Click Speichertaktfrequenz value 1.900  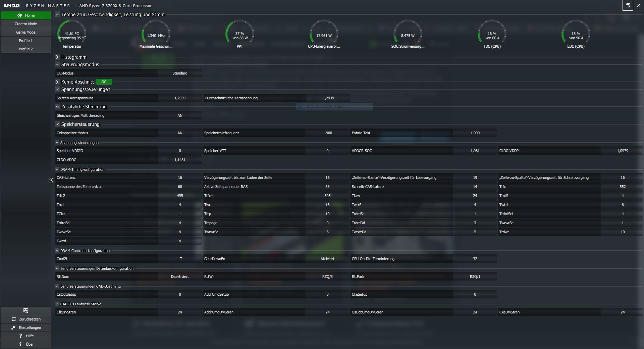[327, 133]
